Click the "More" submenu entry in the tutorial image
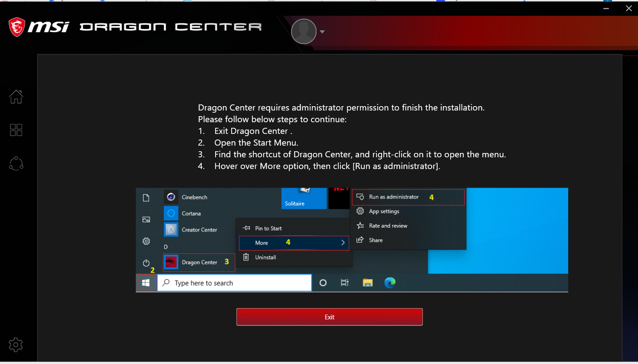 294,243
